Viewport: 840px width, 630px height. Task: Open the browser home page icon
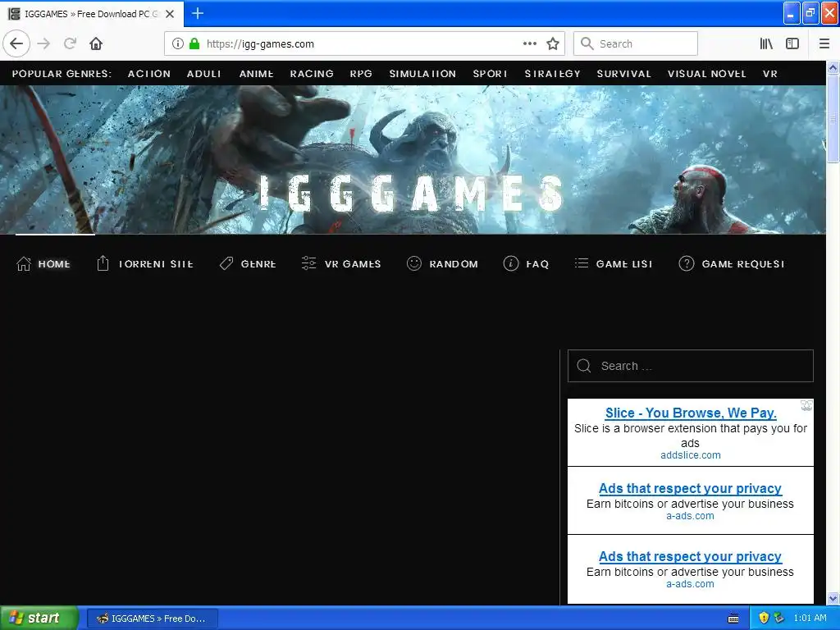[x=96, y=43]
